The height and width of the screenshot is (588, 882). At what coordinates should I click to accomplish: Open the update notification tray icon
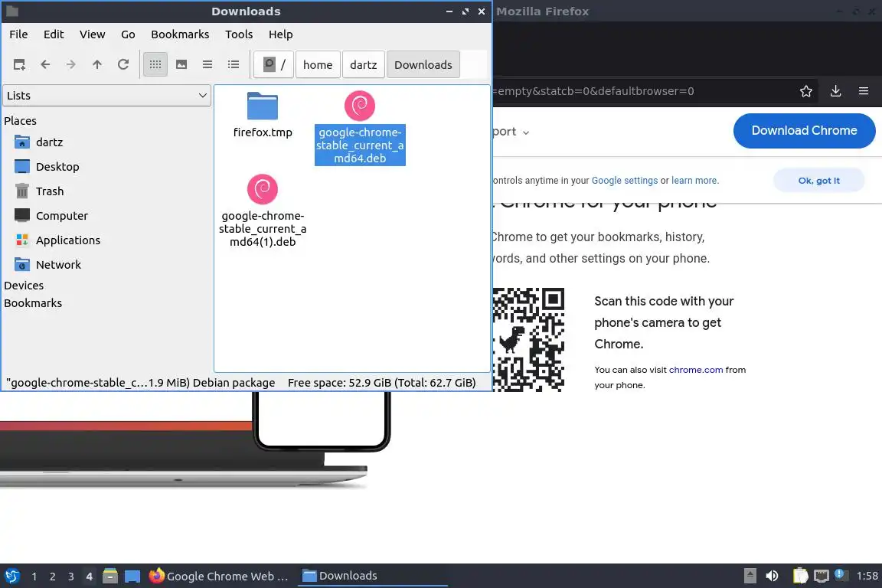coord(840,574)
